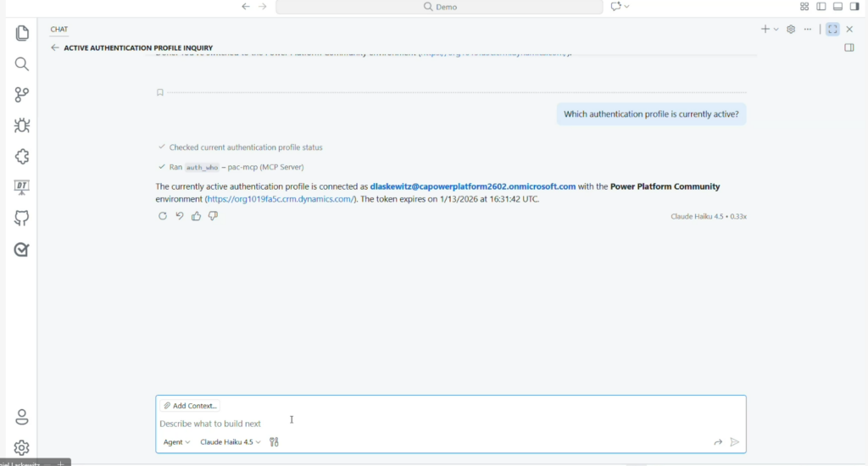The height and width of the screenshot is (466, 868).
Task: Navigate back with the title bar arrow
Action: pyautogui.click(x=246, y=7)
